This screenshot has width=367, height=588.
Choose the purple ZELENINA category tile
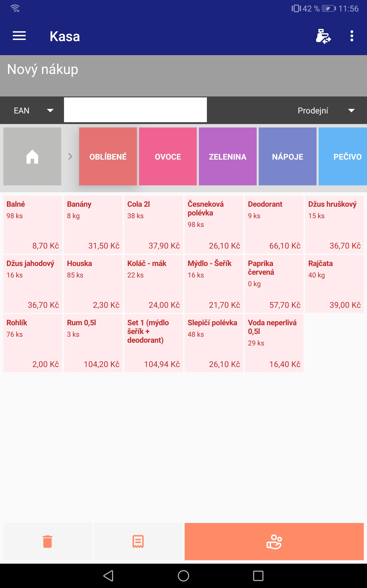[228, 156]
